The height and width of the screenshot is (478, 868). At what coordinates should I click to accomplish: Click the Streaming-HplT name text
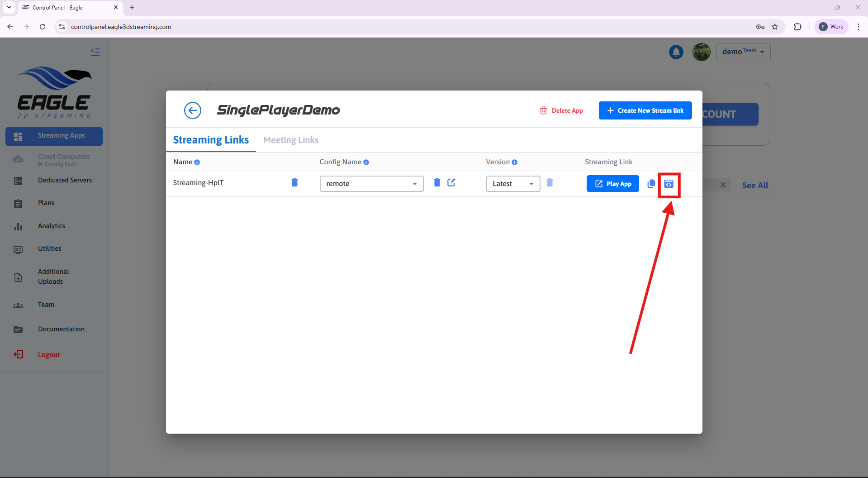click(198, 183)
